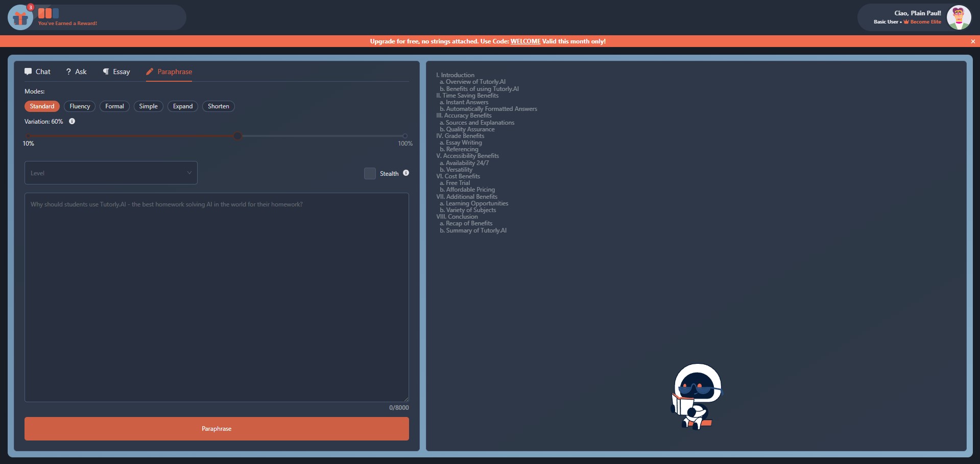This screenshot has height=464, width=980.
Task: Open the gift rewards icon
Action: 20,17
